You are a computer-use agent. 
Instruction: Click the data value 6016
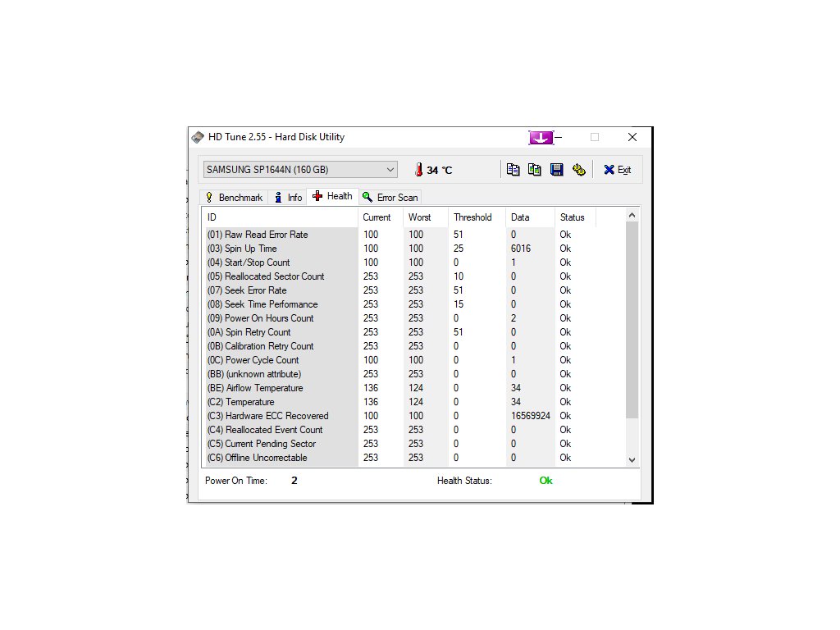pos(521,249)
